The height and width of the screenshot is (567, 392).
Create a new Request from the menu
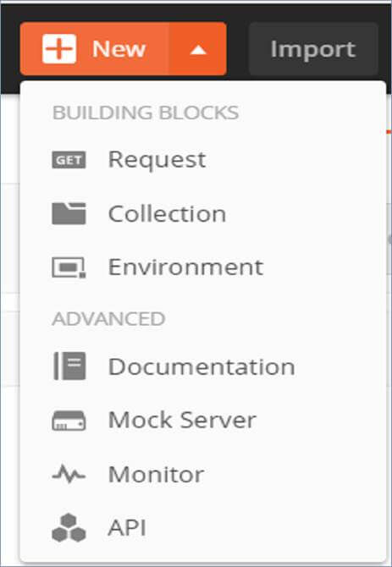203,160
